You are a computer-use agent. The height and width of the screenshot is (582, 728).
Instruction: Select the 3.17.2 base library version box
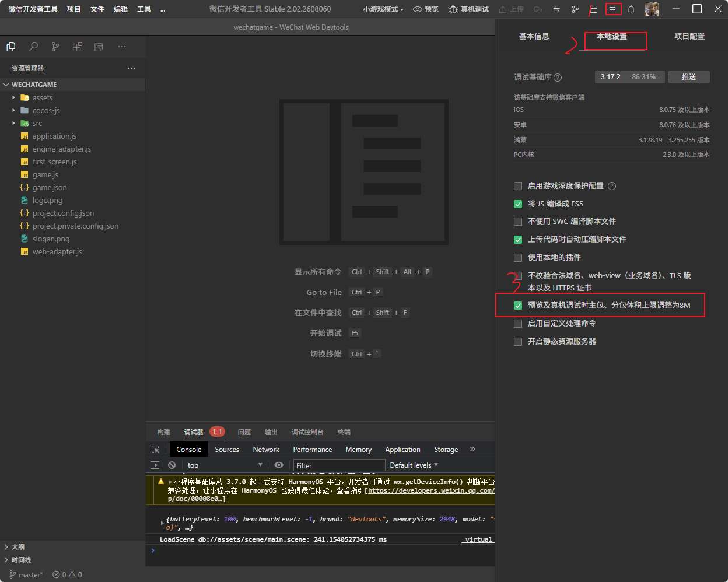click(631, 77)
